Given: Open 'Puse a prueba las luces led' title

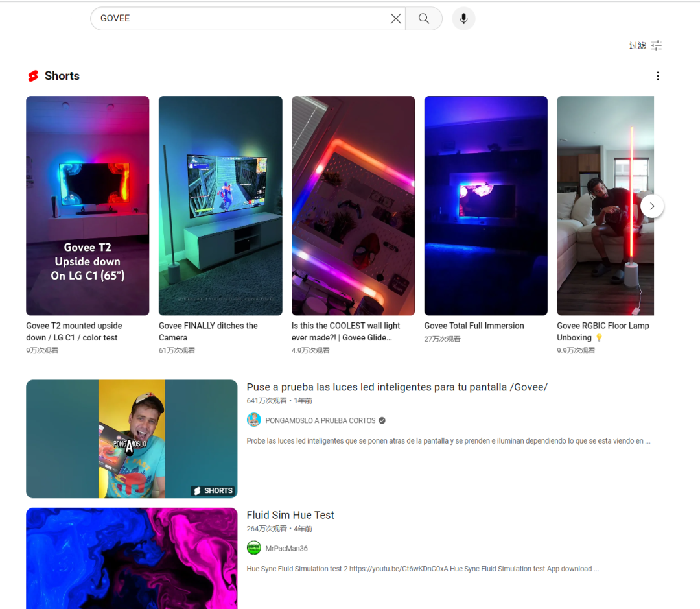Looking at the screenshot, I should coord(397,387).
